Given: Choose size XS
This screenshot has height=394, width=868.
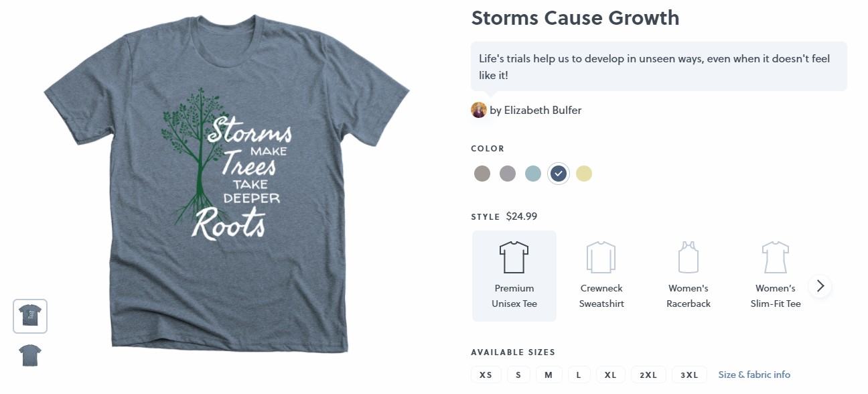Looking at the screenshot, I should coord(486,375).
